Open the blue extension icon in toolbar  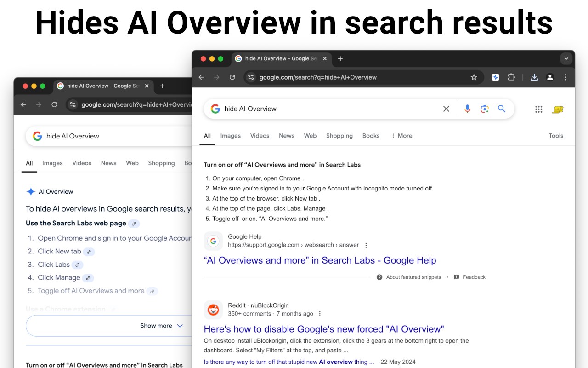(496, 77)
